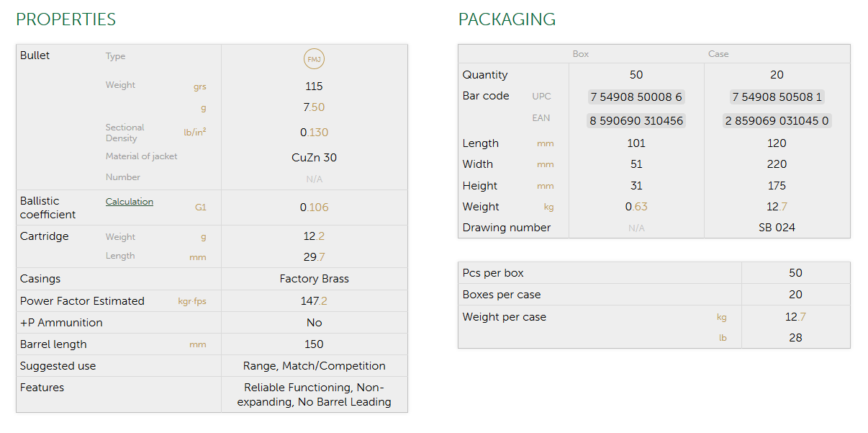The width and height of the screenshot is (868, 433).
Task: Click the box EAN code 8 590690 310456
Action: [x=636, y=120]
